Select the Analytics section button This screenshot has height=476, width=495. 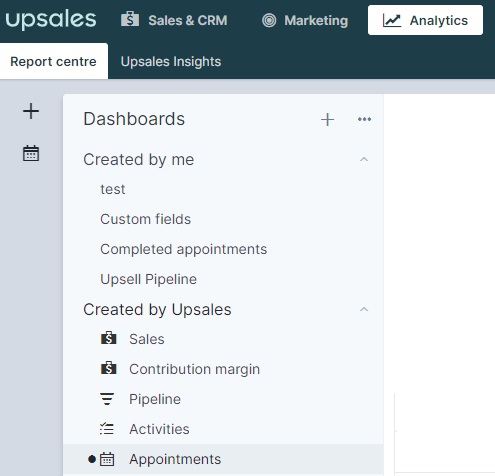[x=425, y=20]
